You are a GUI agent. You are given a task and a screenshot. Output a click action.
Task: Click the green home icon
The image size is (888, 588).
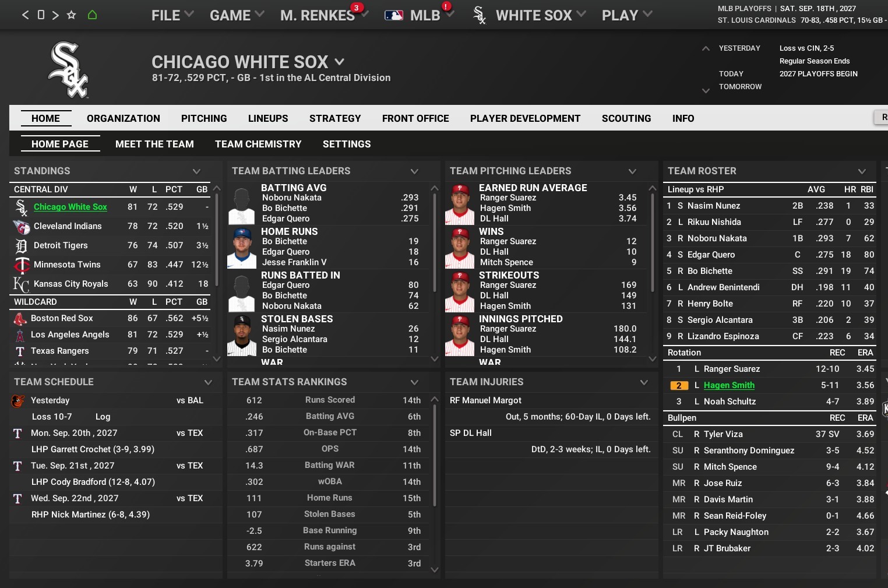point(92,15)
